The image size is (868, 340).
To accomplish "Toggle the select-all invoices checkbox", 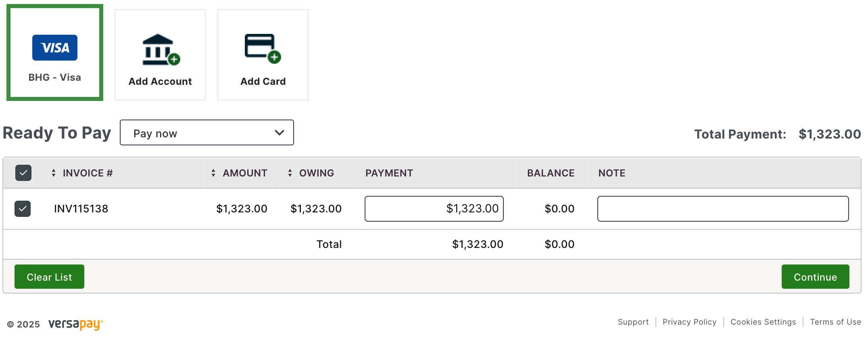I will 23,173.
